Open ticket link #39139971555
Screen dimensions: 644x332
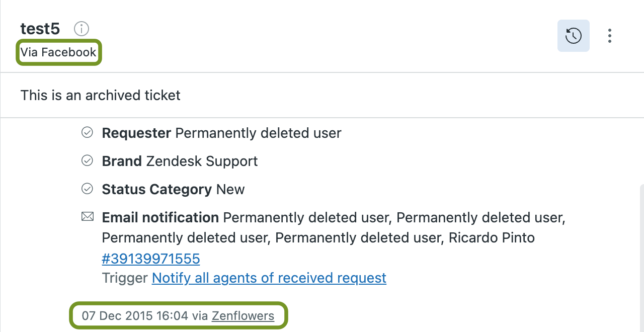(x=150, y=258)
